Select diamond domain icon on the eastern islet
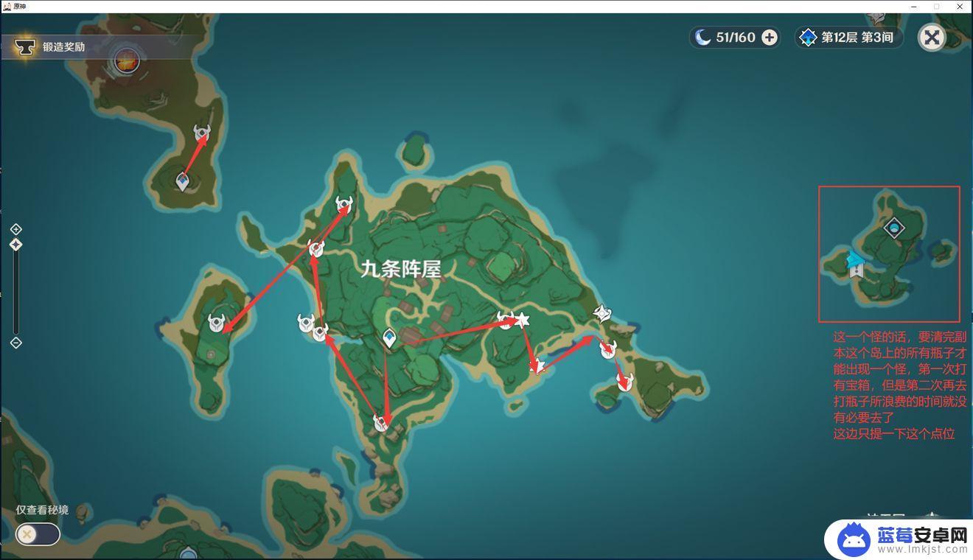Viewport: 973px width, 560px height. [x=894, y=228]
